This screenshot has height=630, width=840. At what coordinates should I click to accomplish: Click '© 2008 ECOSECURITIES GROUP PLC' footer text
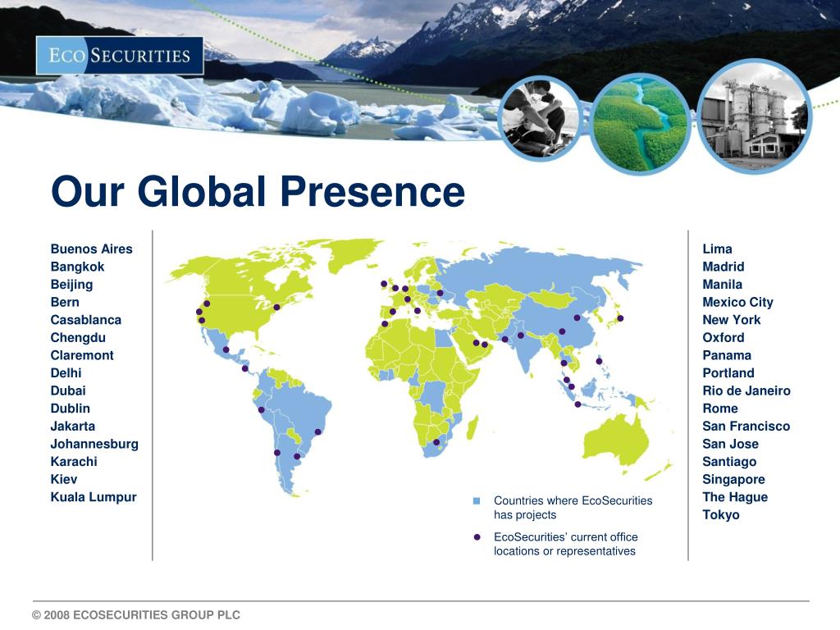pos(136,614)
